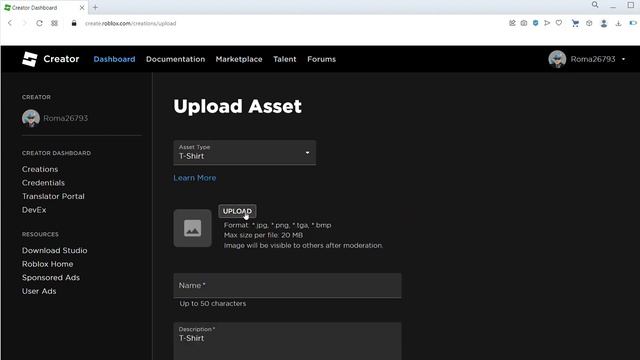Open new tab with the plus icon
Viewport: 640px width, 360px height.
click(x=95, y=7)
